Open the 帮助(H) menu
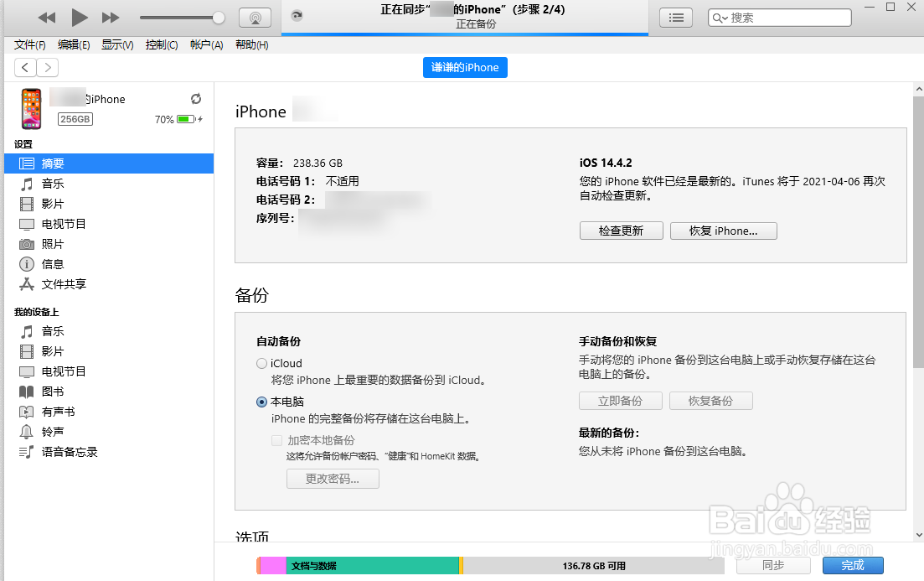The image size is (924, 581). click(251, 44)
